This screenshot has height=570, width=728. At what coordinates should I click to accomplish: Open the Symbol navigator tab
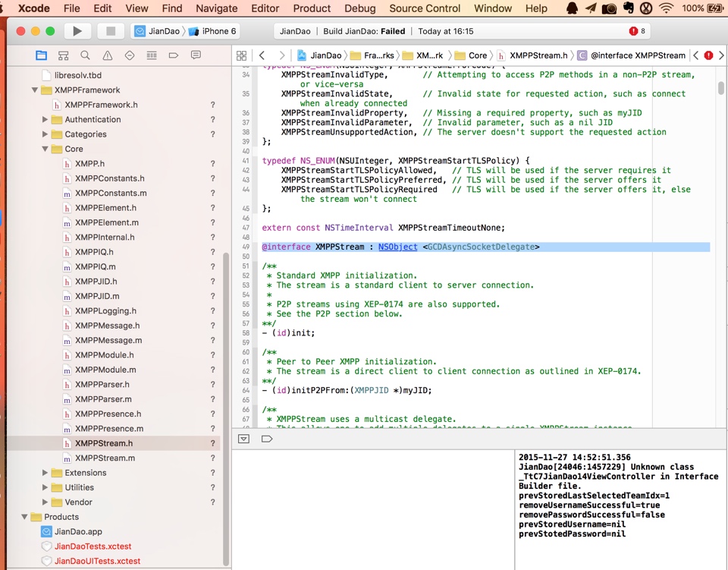click(x=63, y=55)
